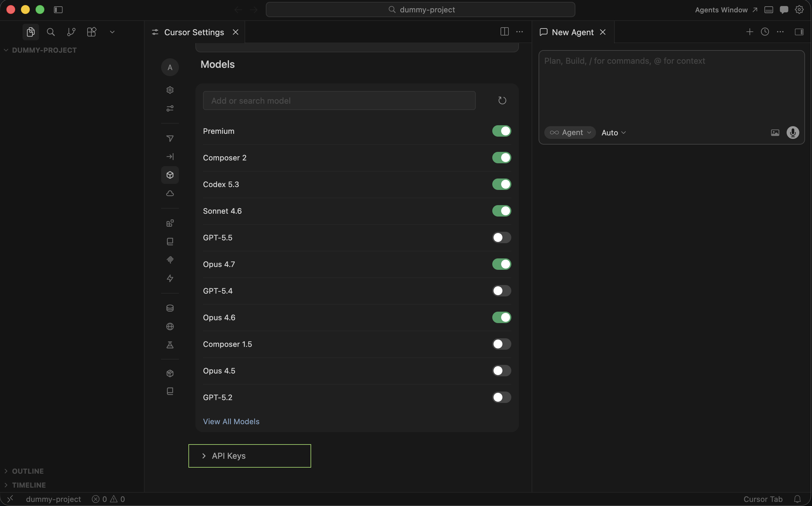Open the Models section cube icon
This screenshot has width=812, height=506.
[x=170, y=175]
